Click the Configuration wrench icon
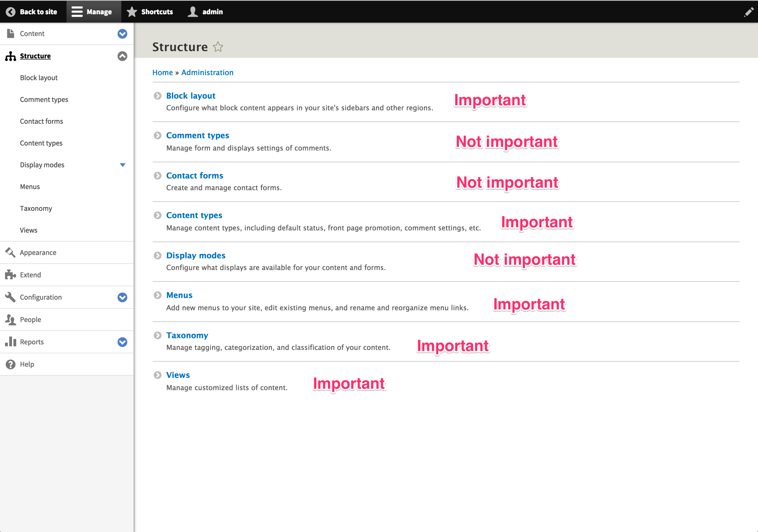This screenshot has width=758, height=532. click(11, 297)
